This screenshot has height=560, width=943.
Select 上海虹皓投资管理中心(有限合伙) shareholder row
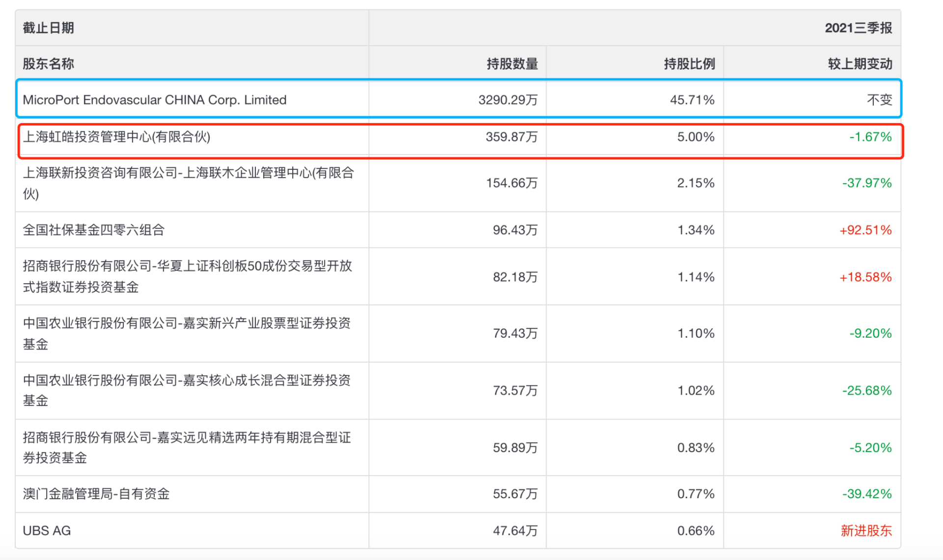click(116, 137)
